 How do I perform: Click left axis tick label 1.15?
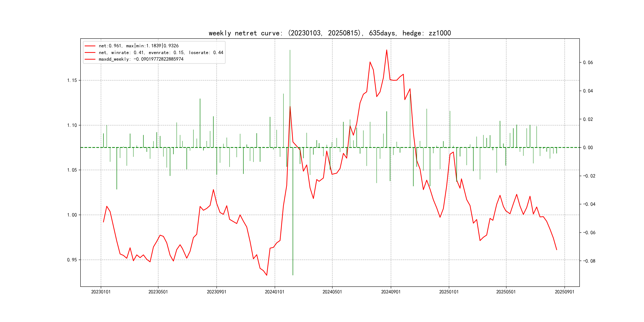72,80
